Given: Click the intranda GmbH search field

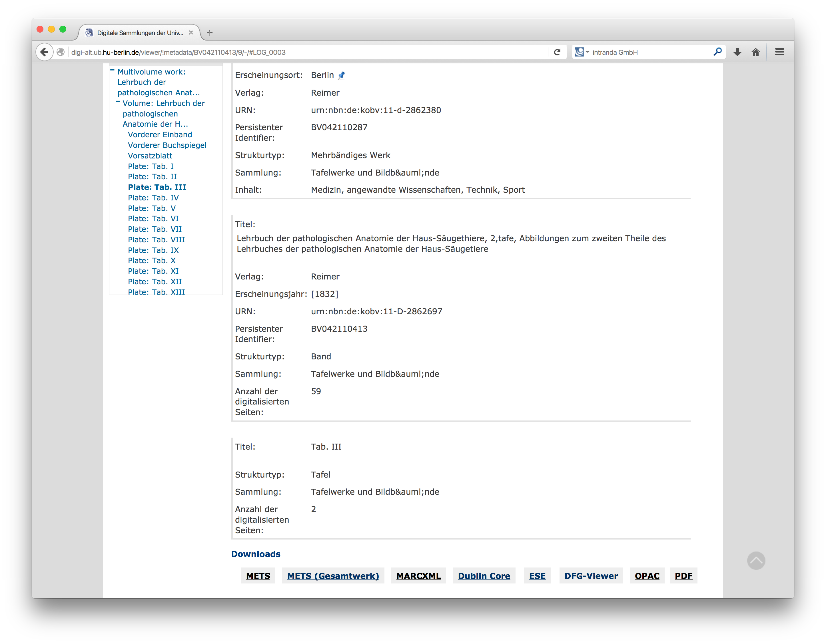Looking at the screenshot, I should 651,52.
